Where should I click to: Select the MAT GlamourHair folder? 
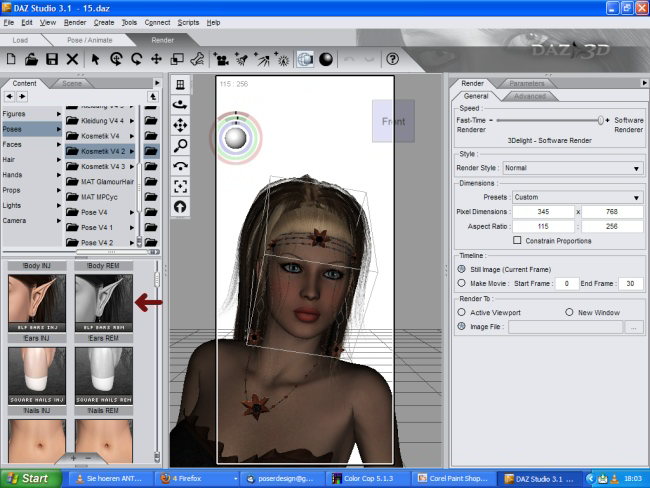[101, 182]
